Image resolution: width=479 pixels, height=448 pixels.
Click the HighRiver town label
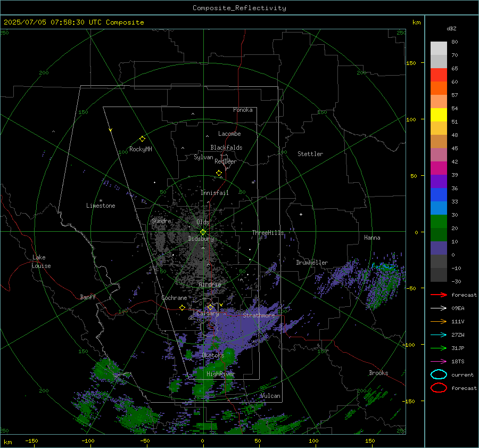220,374
